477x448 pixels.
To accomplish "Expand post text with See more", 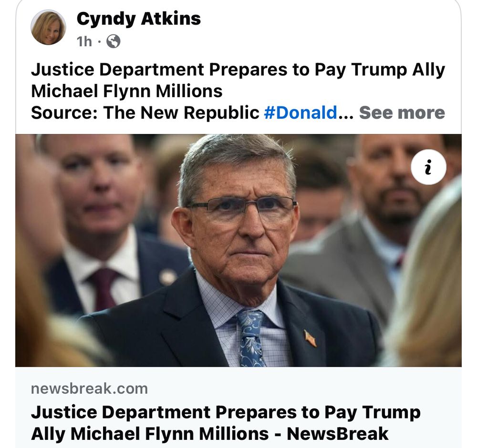I will pyautogui.click(x=402, y=113).
